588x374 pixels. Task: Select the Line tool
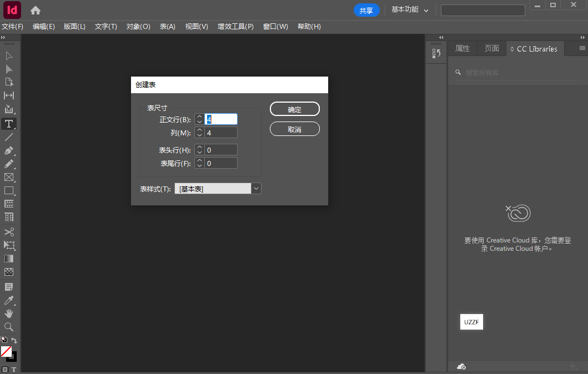point(9,137)
